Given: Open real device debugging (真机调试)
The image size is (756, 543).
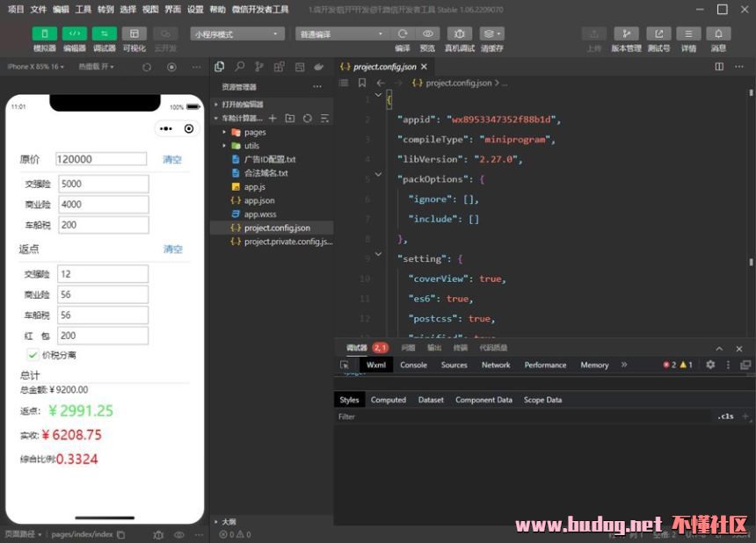Looking at the screenshot, I should pos(460,33).
